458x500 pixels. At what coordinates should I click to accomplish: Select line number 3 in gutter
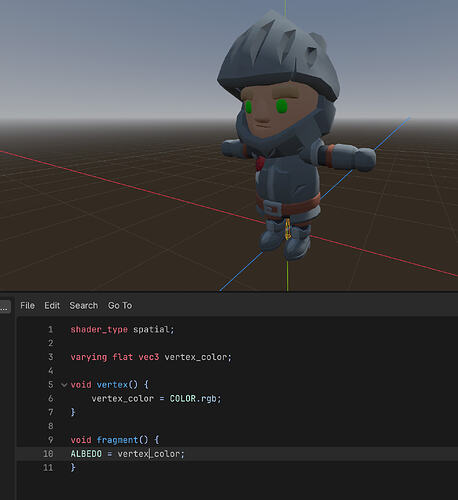coord(51,357)
